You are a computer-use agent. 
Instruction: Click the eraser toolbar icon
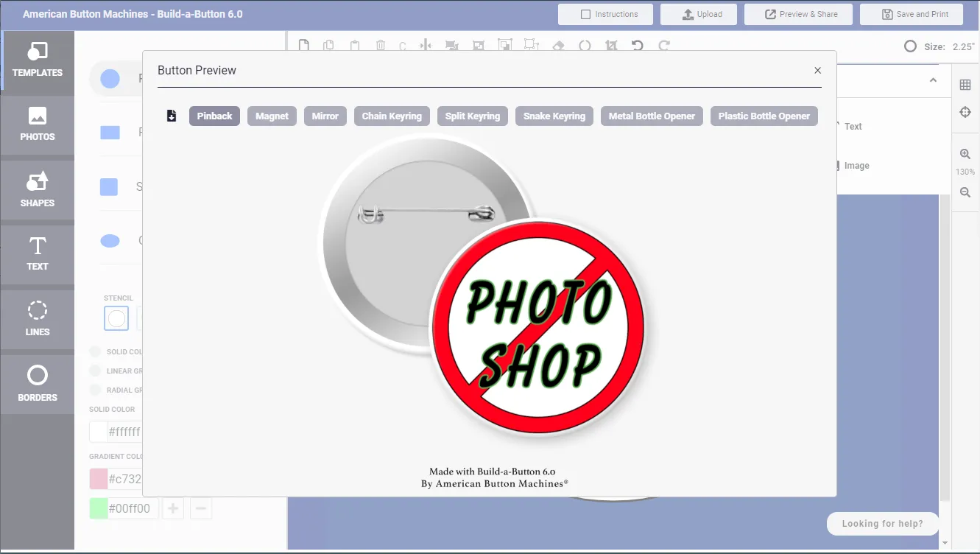[x=558, y=46]
